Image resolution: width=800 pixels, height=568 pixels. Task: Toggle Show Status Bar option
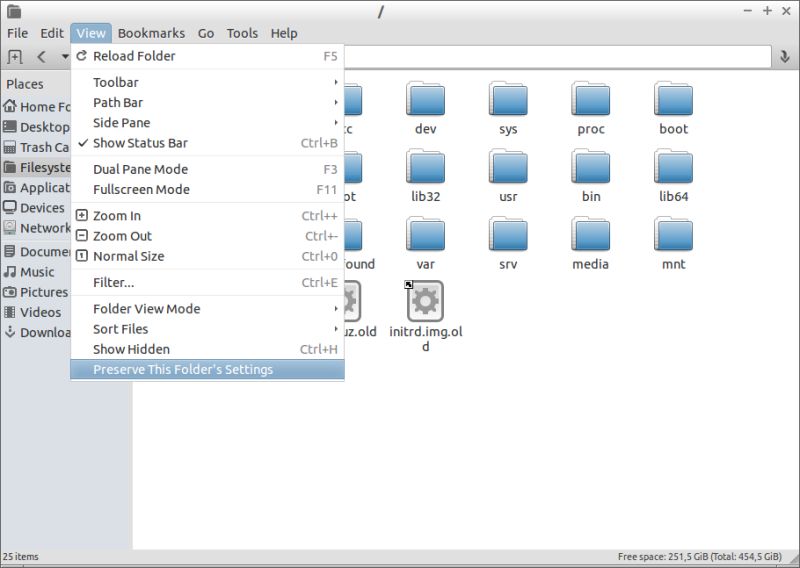(208, 143)
